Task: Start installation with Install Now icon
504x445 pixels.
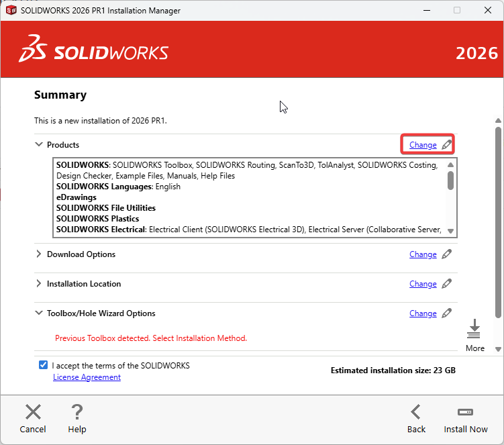Action: point(465,412)
